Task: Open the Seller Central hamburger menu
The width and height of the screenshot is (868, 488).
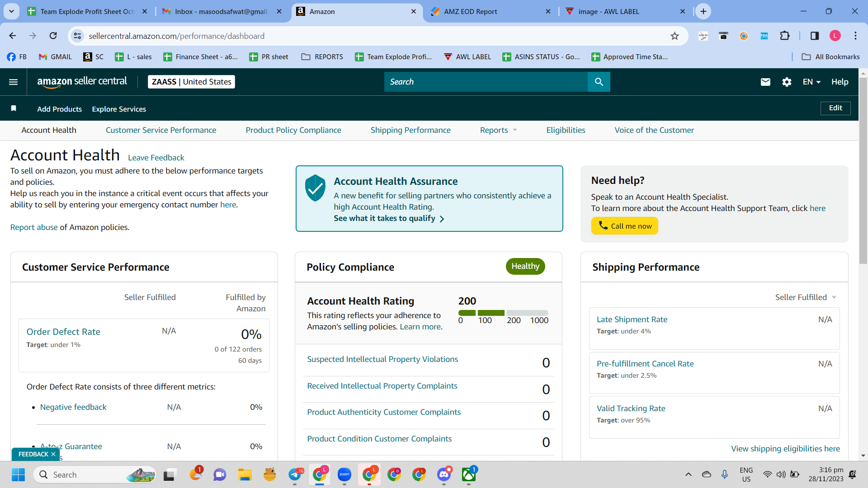Action: (x=14, y=82)
